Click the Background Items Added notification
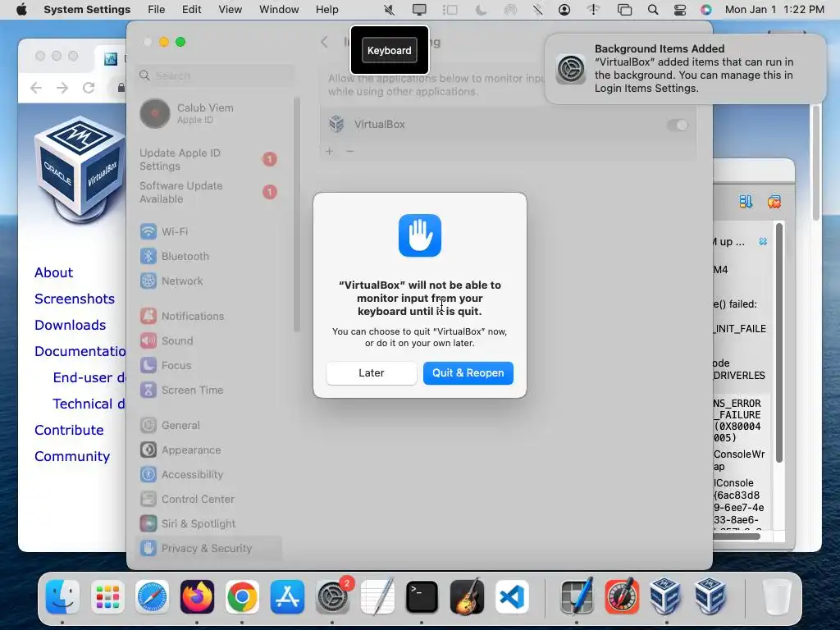840x630 pixels. (685, 69)
